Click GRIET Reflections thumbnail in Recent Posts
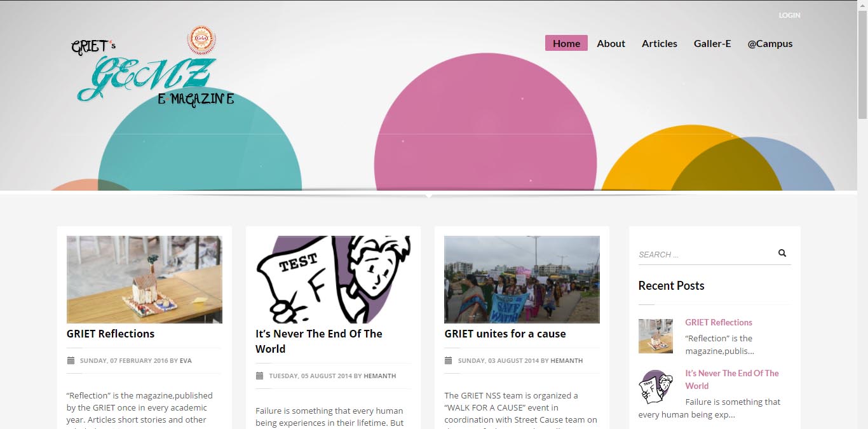The image size is (868, 429). pos(656,336)
